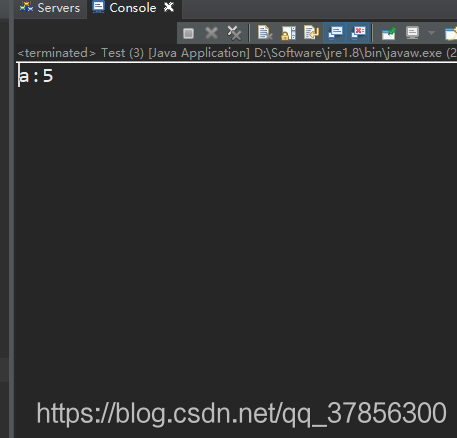Click the console output text 'a : 5'
The image size is (457, 438).
[36, 76]
